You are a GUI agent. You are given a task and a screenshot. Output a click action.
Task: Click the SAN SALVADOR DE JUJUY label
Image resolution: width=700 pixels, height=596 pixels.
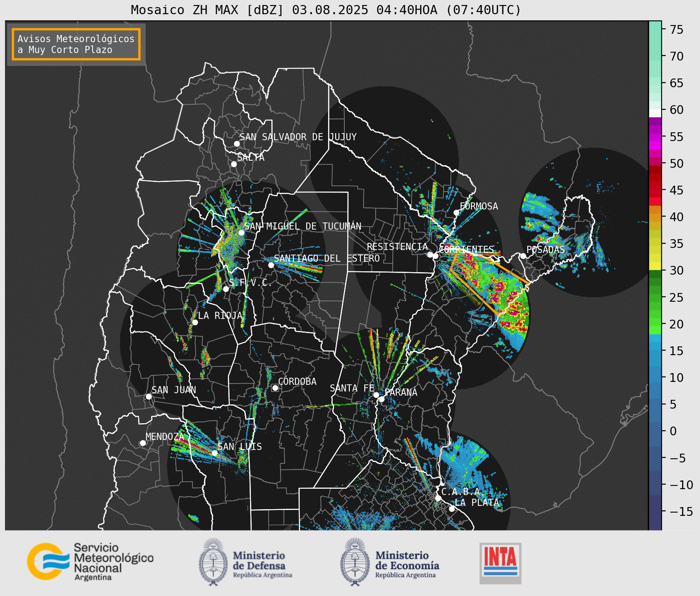(298, 137)
